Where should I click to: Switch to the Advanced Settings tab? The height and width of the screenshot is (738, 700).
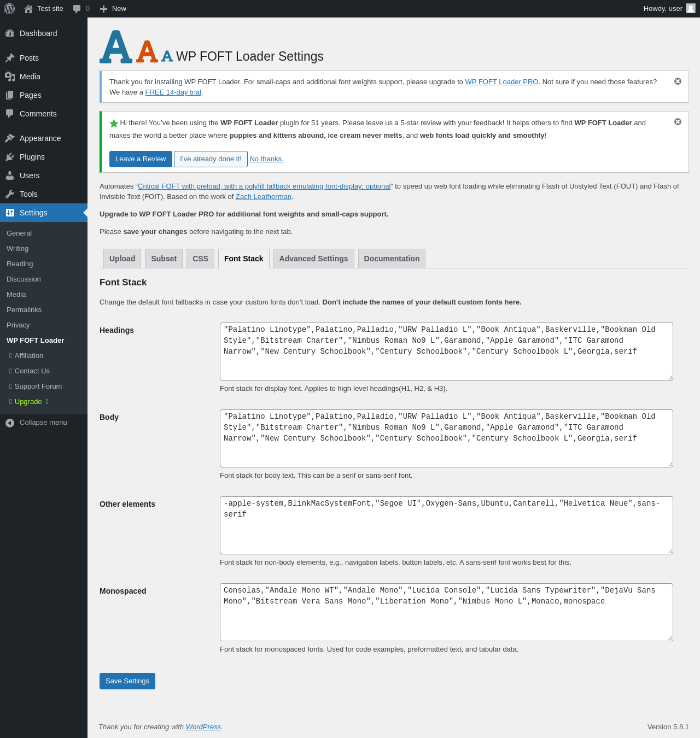tap(313, 259)
